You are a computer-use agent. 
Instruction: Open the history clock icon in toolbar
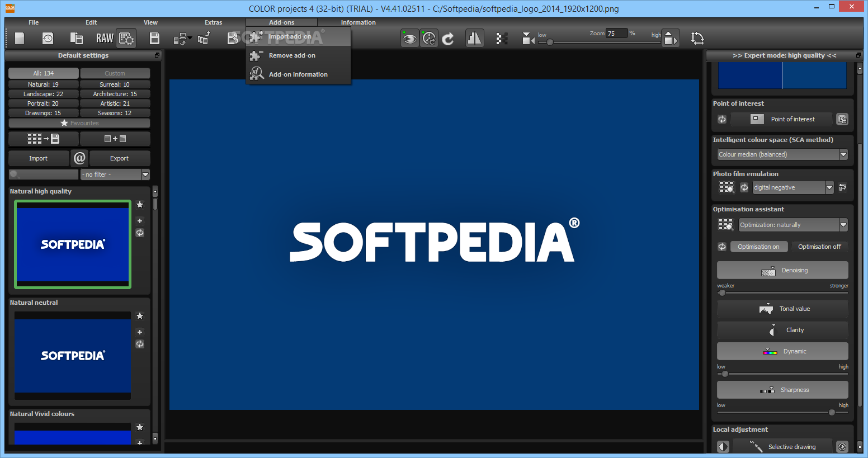click(48, 38)
